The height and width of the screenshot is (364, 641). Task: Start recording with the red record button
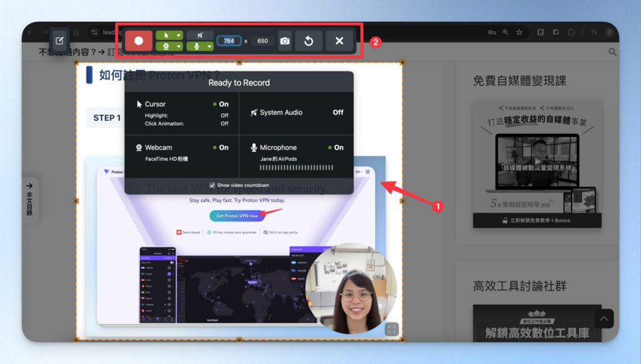pyautogui.click(x=138, y=41)
